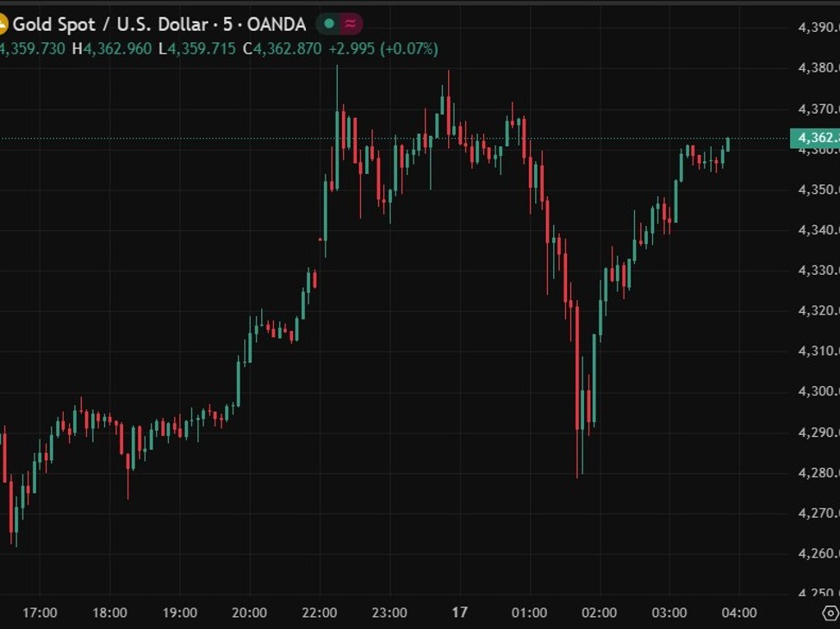This screenshot has width=840, height=629.
Task: Click the 02:00 time axis label
Action: pyautogui.click(x=599, y=613)
